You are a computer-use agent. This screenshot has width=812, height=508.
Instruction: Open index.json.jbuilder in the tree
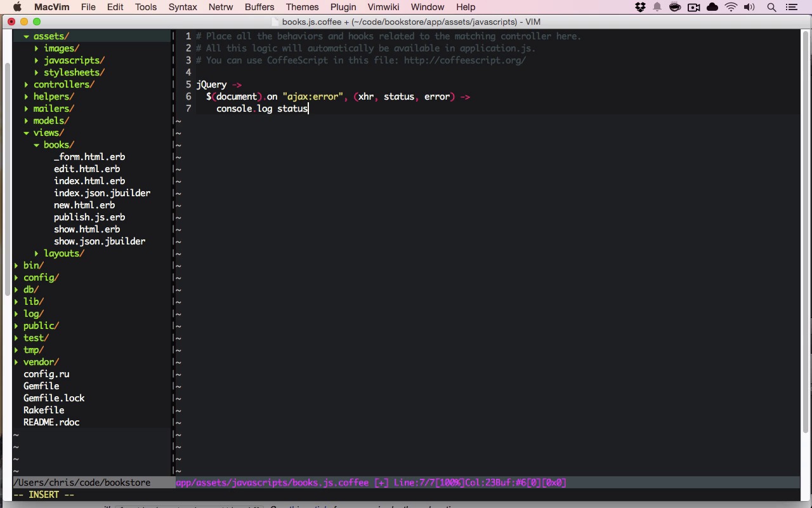pos(102,193)
